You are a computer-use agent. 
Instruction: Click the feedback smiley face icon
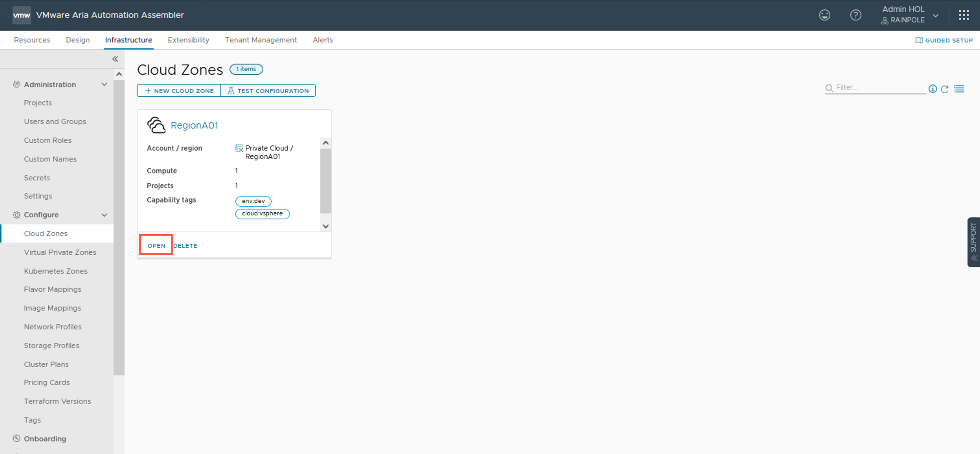tap(825, 15)
